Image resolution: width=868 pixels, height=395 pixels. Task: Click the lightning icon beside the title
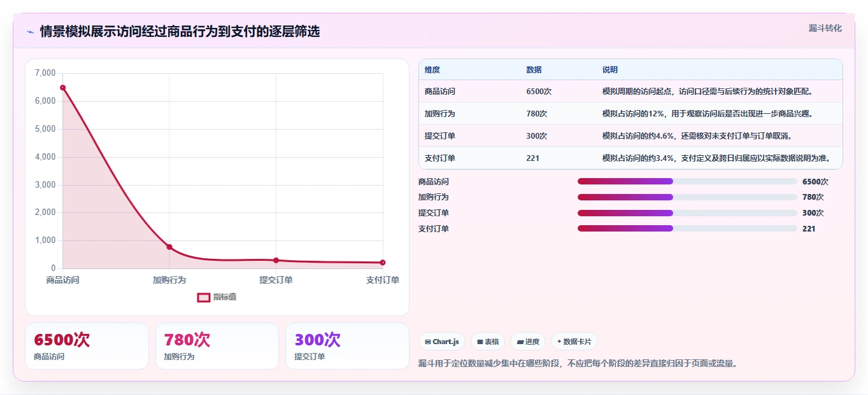[30, 31]
